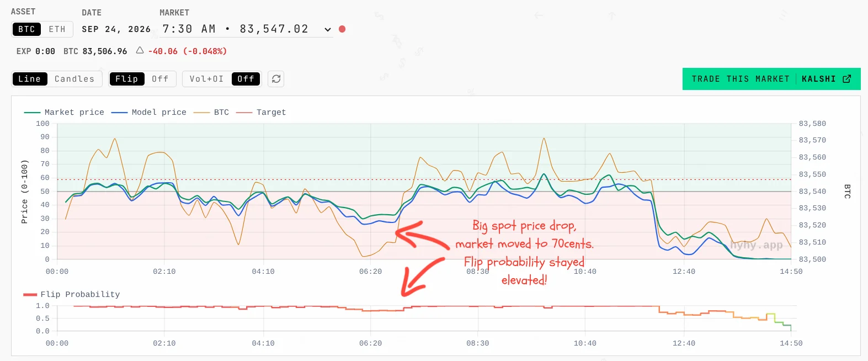Select the Line chart view

click(x=30, y=79)
